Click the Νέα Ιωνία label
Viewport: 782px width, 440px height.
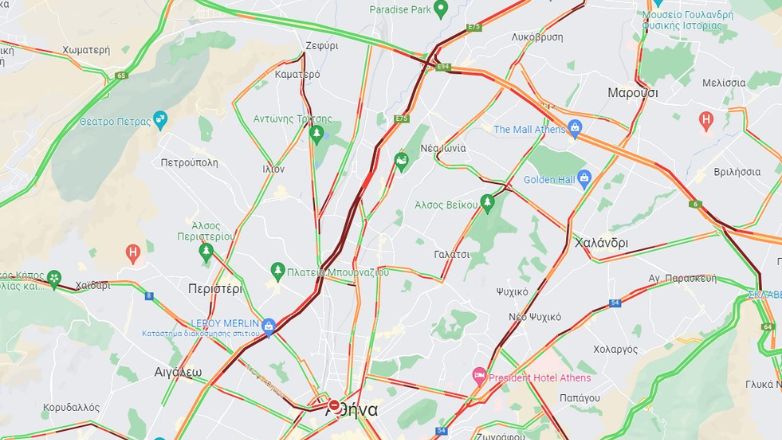[x=443, y=148]
